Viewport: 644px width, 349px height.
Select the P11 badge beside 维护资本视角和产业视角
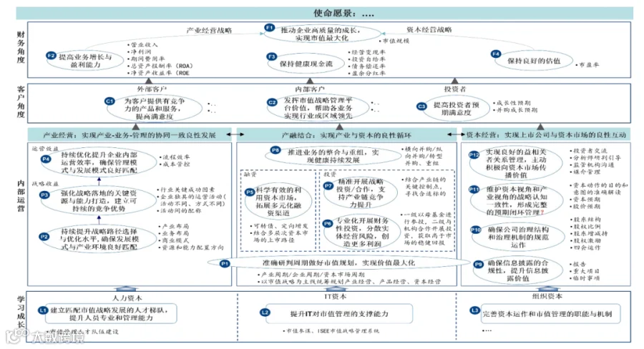[x=474, y=190]
